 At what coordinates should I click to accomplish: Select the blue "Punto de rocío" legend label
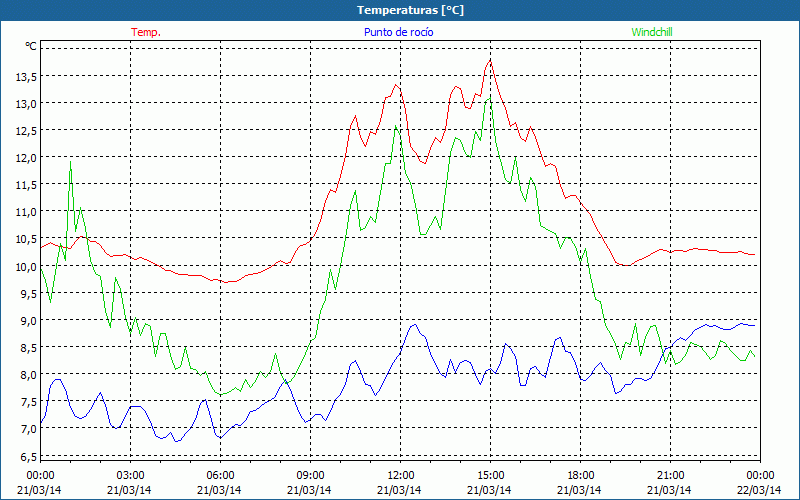pos(398,32)
